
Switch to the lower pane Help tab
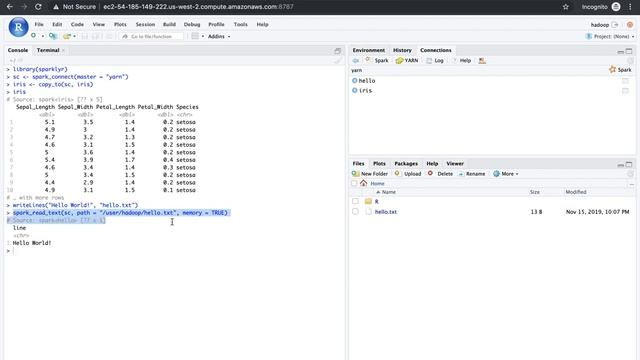pyautogui.click(x=432, y=164)
